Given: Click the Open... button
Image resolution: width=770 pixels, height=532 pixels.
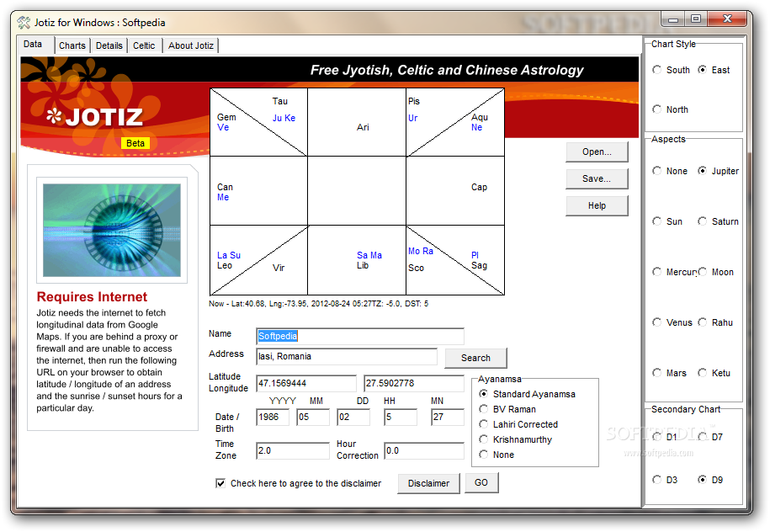Looking at the screenshot, I should click(x=597, y=152).
